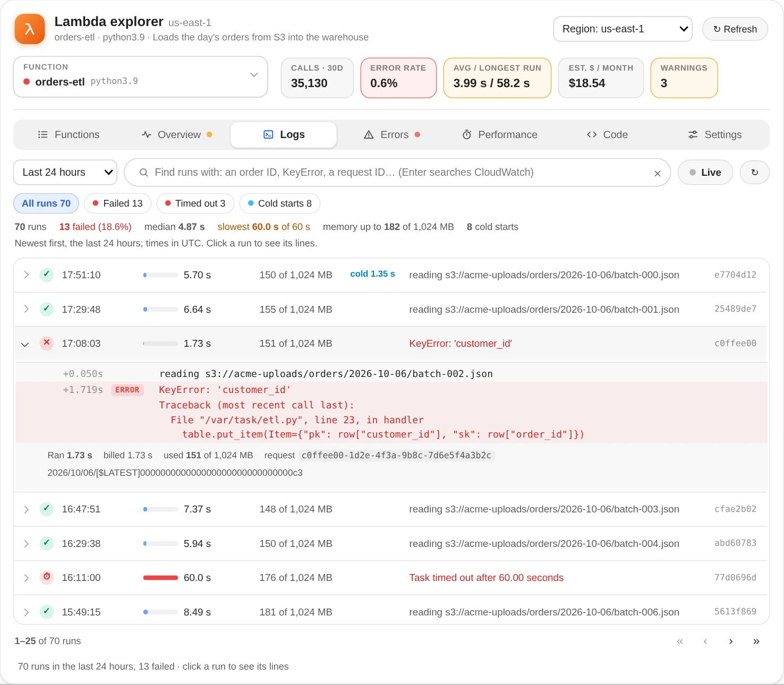
Task: Click the timeout stopwatch icon for run 16:11:00
Action: (47, 578)
